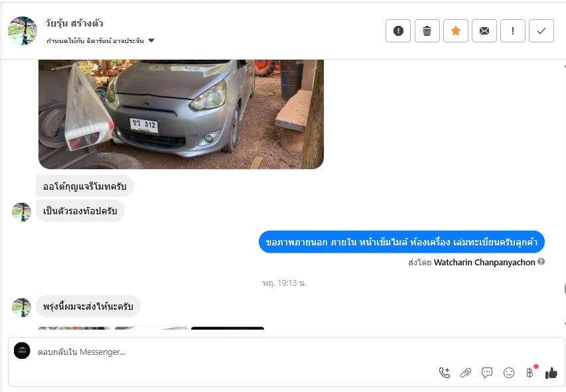Delete conversation with trash icon
Image resolution: width=566 pixels, height=392 pixels.
click(x=427, y=31)
